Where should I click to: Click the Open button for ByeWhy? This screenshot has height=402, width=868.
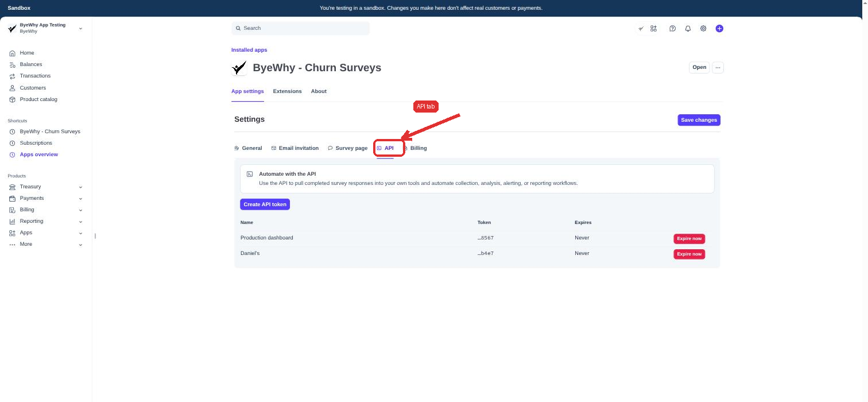(699, 68)
